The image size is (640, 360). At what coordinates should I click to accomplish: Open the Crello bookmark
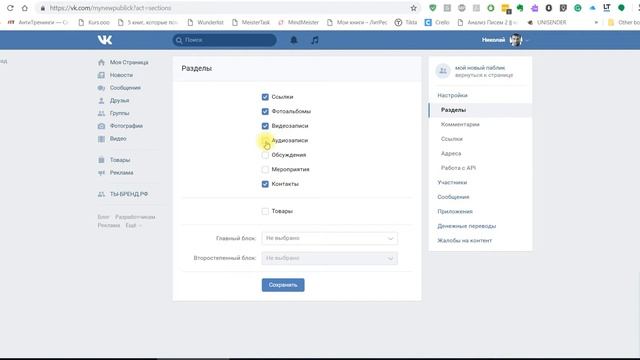tap(437, 22)
